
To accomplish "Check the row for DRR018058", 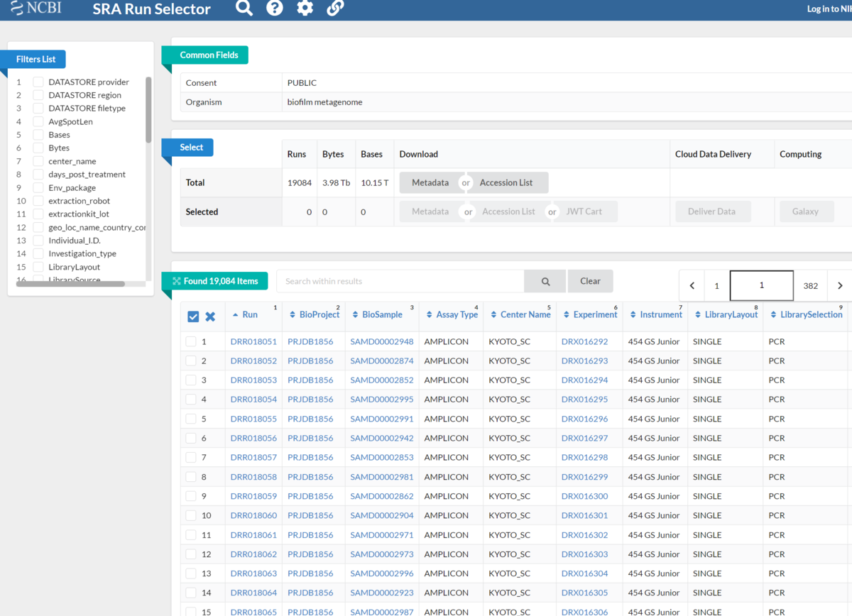I will (191, 477).
